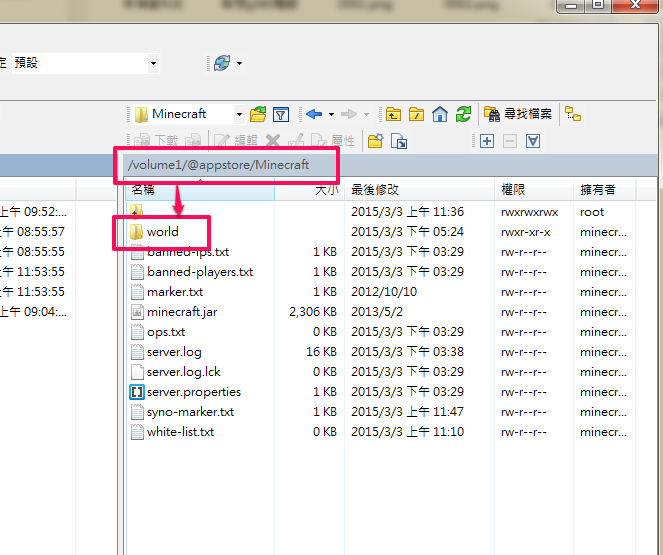Click the 08:55:55 time in left panel
Image resolution: width=663 pixels, height=555 pixels.
[x=41, y=252]
